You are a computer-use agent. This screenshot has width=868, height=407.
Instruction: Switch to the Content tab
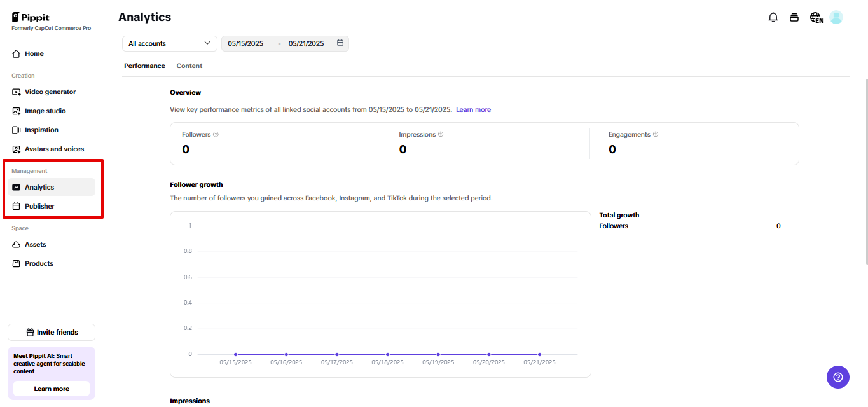pyautogui.click(x=189, y=66)
